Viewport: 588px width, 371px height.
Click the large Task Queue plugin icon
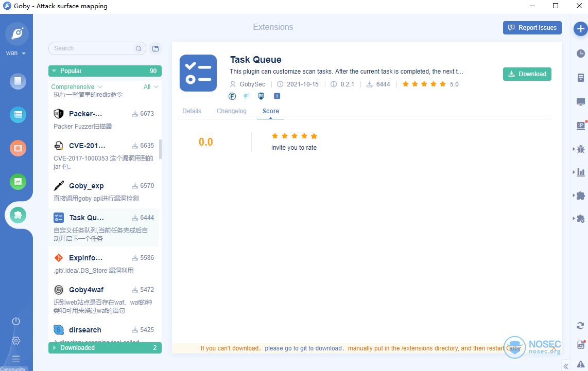point(198,73)
